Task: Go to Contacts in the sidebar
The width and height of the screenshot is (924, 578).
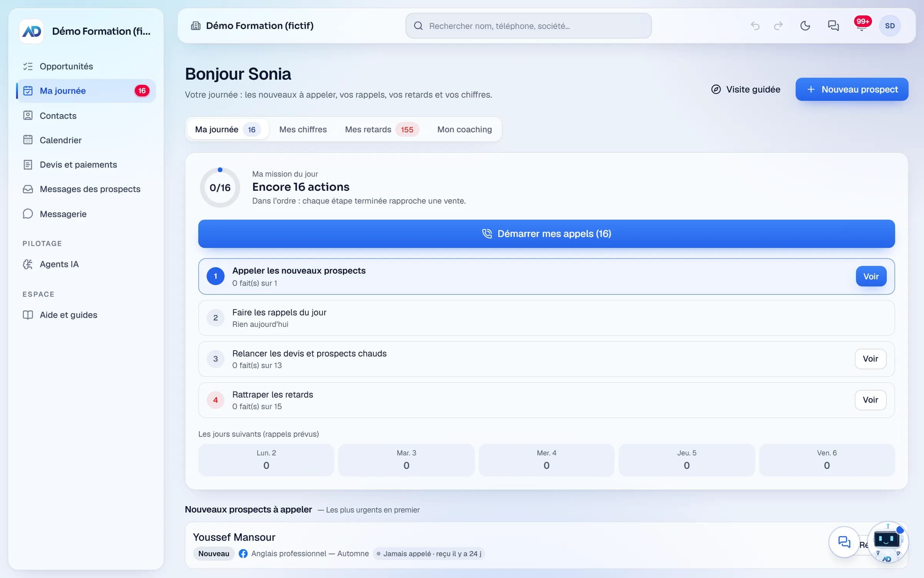Action: coord(86,116)
